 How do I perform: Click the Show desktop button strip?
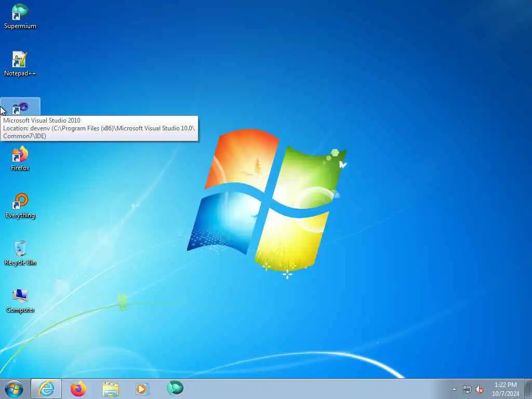pyautogui.click(x=528, y=389)
